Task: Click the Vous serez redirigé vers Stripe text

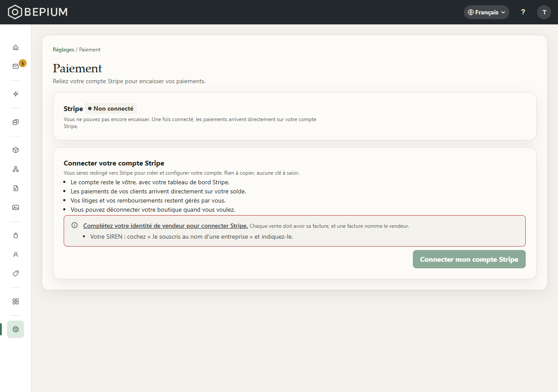Action: tap(181, 173)
